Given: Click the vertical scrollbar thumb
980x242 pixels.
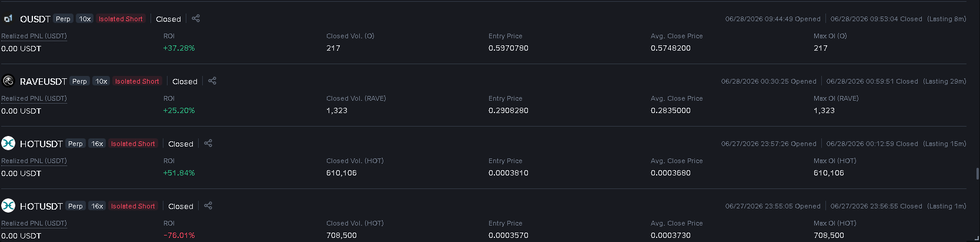Looking at the screenshot, I should tap(977, 174).
